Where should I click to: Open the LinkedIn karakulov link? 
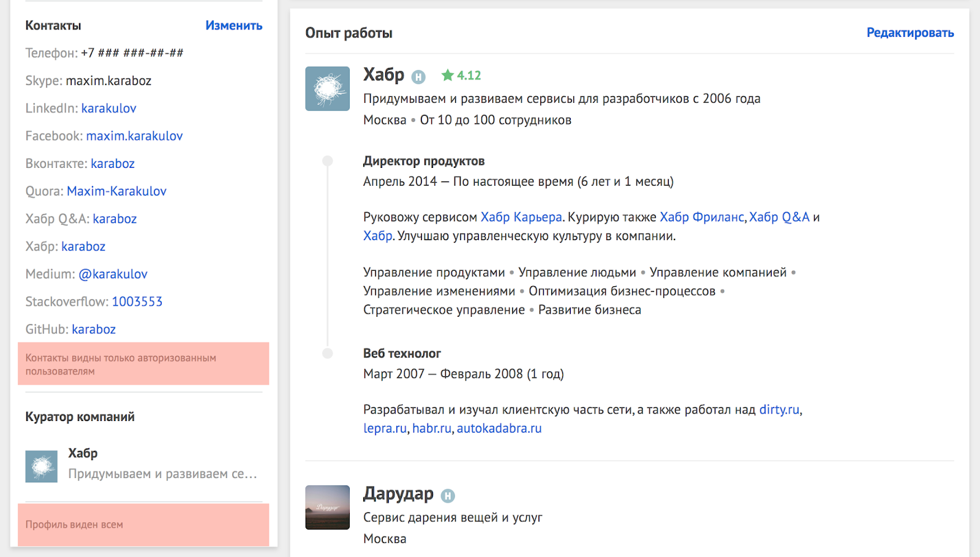[x=109, y=108]
